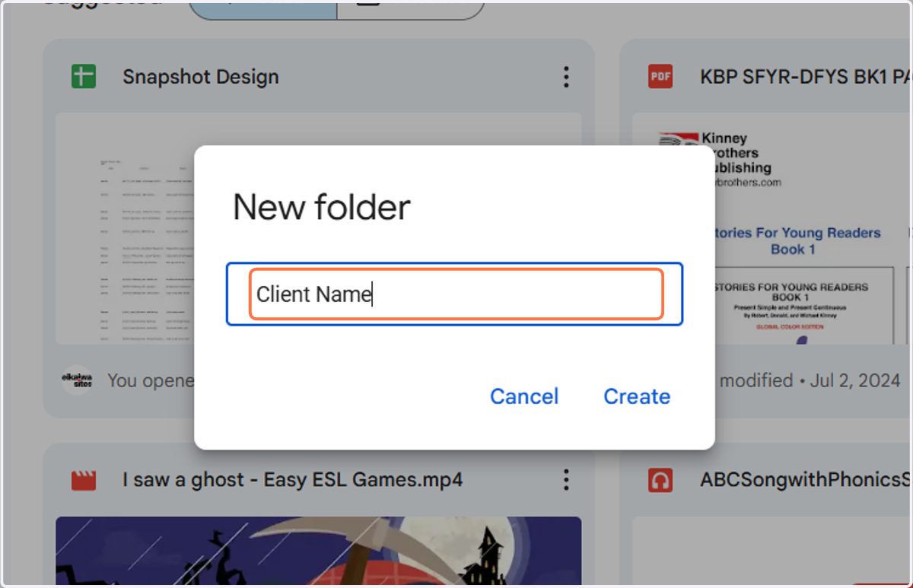Screen dimensions: 913x588
Task: Click the video icon beside I saw a ghost
Action: pyautogui.click(x=84, y=480)
